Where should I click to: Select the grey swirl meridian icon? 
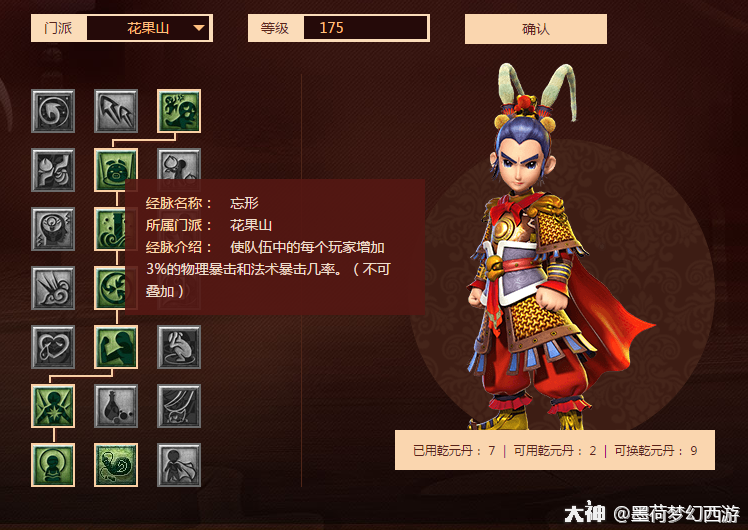pyautogui.click(x=53, y=111)
